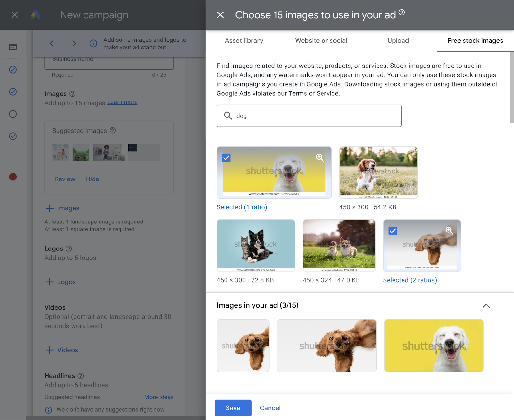This screenshot has height=420, width=514.
Task: Click the info icon in the blue banner
Action: 93,43
